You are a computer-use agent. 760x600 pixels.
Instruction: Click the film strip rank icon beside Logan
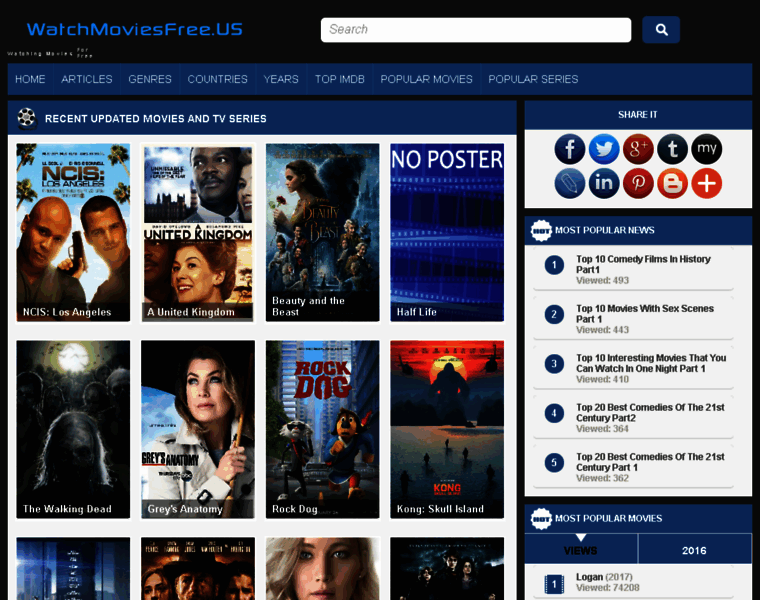tap(554, 584)
